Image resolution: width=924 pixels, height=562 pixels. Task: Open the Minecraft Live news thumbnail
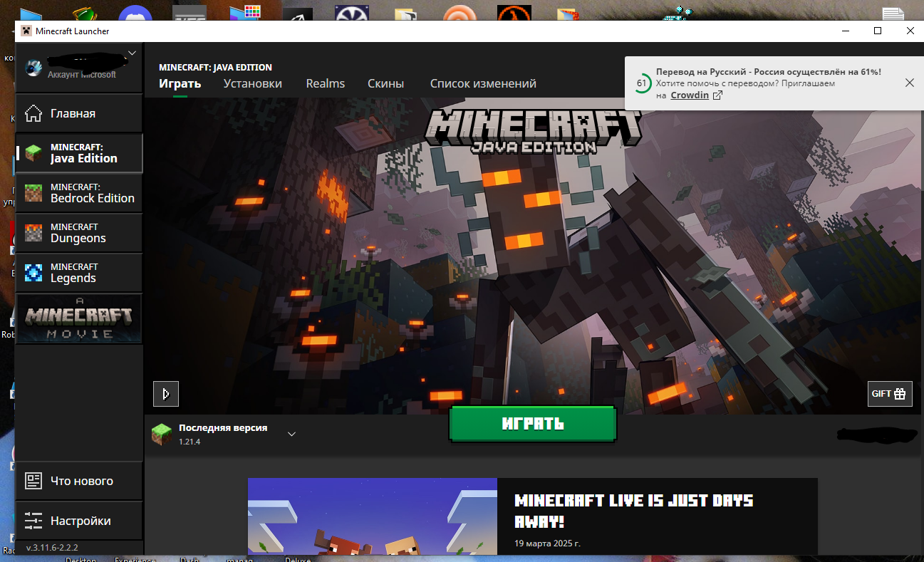pos(372,516)
